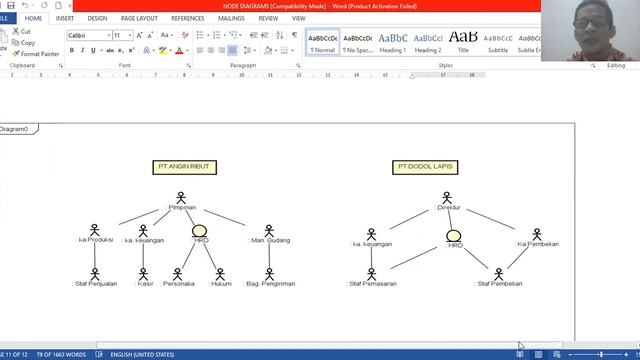The width and height of the screenshot is (640, 360).
Task: Align text right
Action: 221,51
